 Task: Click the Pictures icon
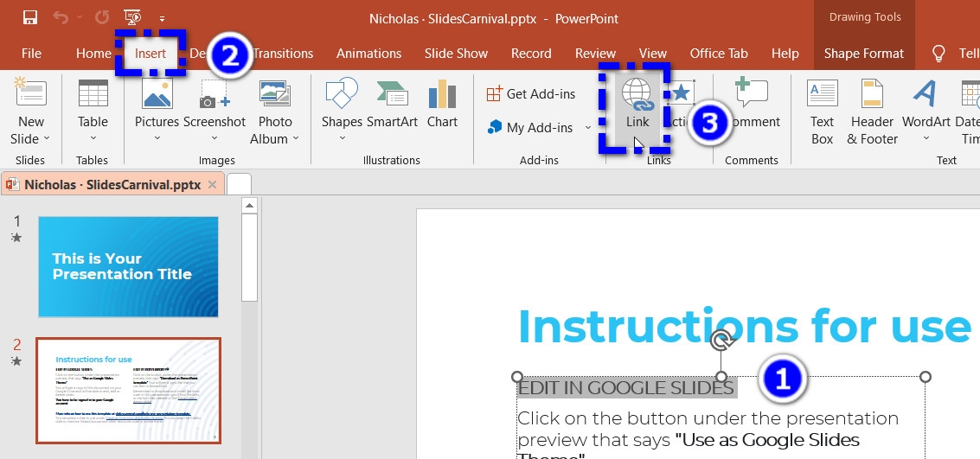157,93
